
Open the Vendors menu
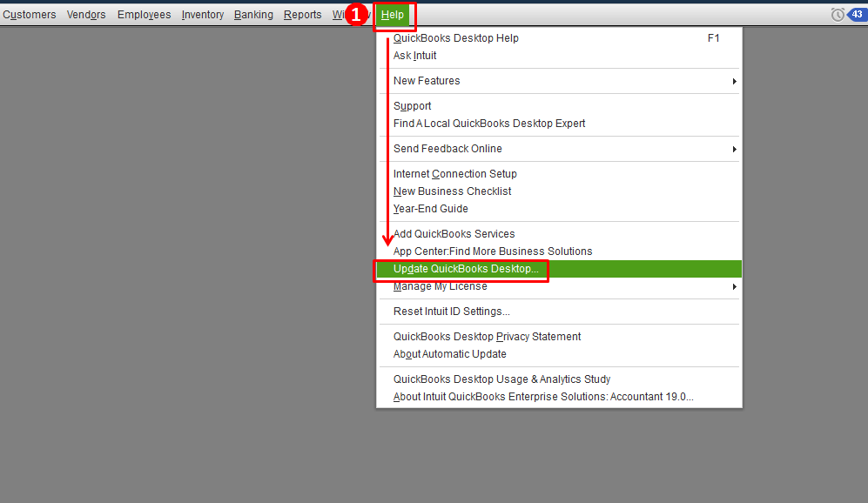click(86, 15)
